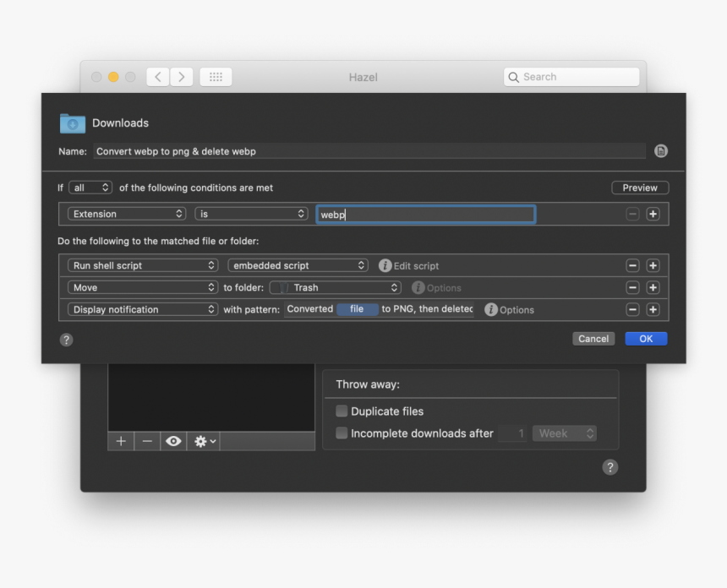Click the yellow minimize window button
This screenshot has width=727, height=588.
pyautogui.click(x=113, y=77)
